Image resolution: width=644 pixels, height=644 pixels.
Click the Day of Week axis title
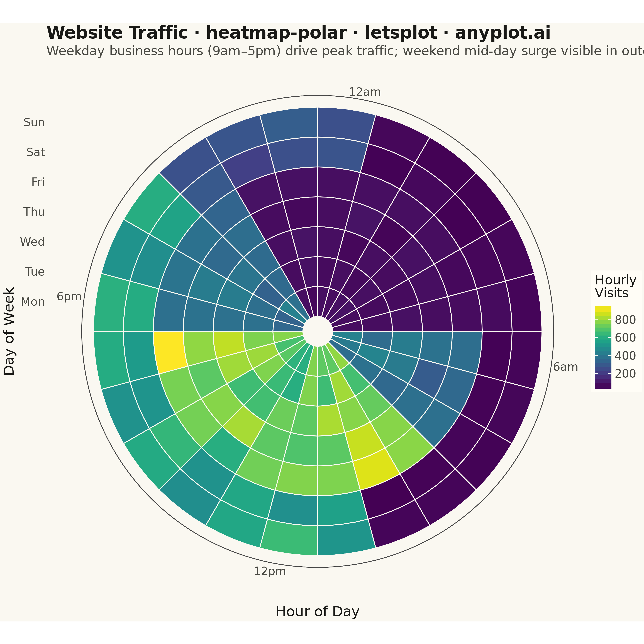click(x=9, y=331)
